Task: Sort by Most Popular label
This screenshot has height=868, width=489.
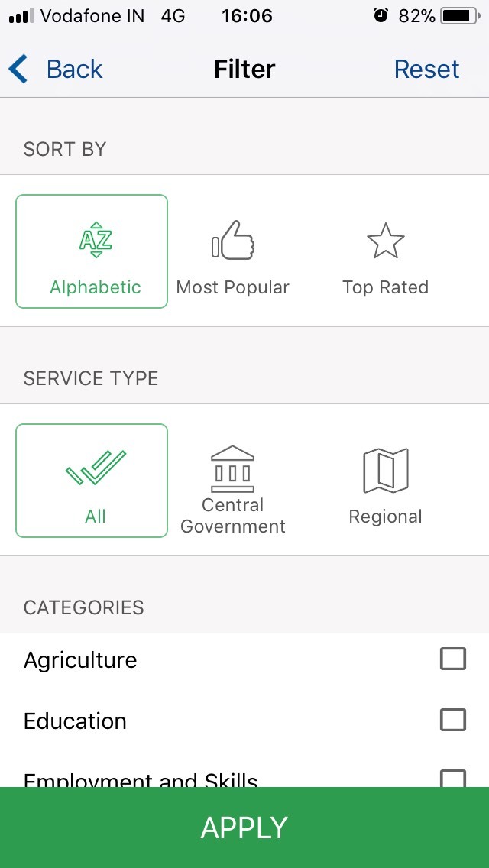Action: pyautogui.click(x=232, y=287)
